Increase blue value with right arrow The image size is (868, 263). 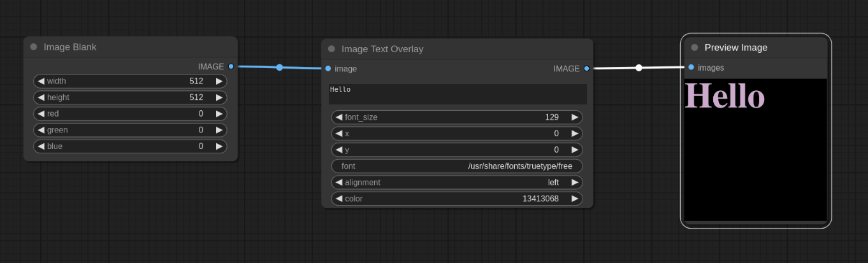click(219, 146)
